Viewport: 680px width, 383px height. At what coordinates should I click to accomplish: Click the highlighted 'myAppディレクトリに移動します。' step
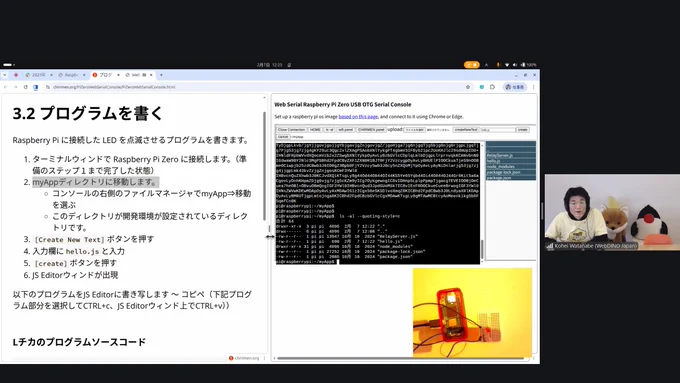[95, 182]
